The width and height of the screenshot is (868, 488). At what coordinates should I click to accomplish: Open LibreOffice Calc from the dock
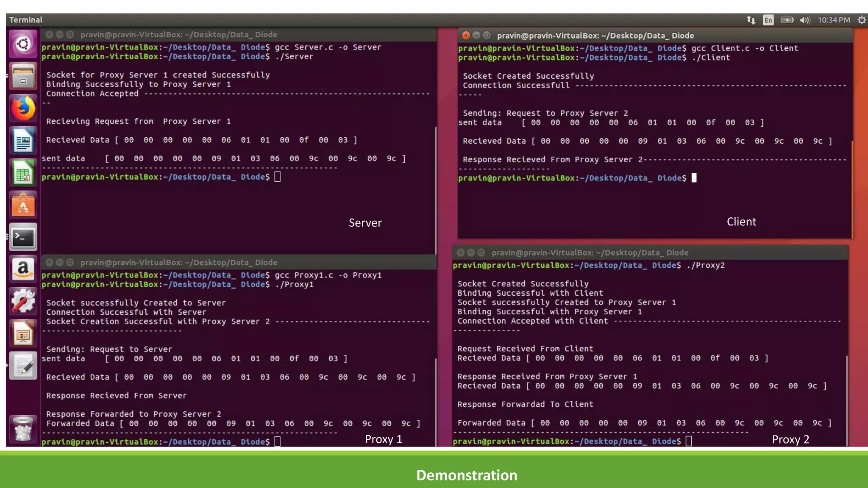point(23,173)
